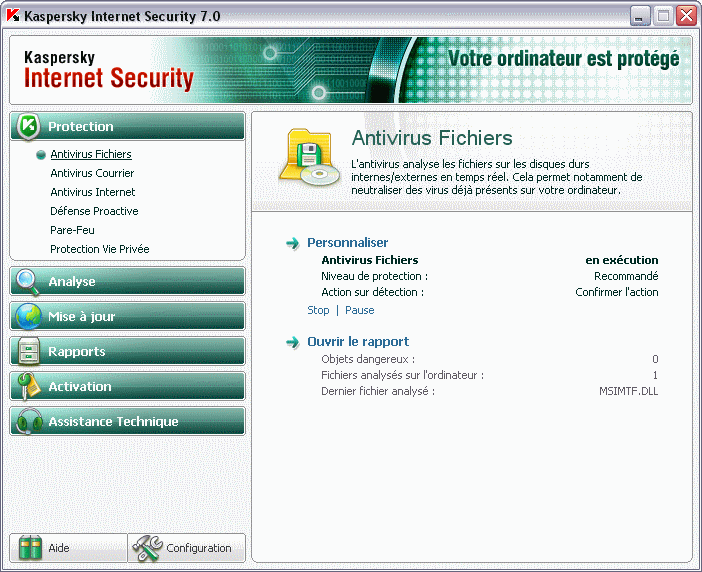Minimize the Kaspersky window
This screenshot has width=702, height=572.
640,16
